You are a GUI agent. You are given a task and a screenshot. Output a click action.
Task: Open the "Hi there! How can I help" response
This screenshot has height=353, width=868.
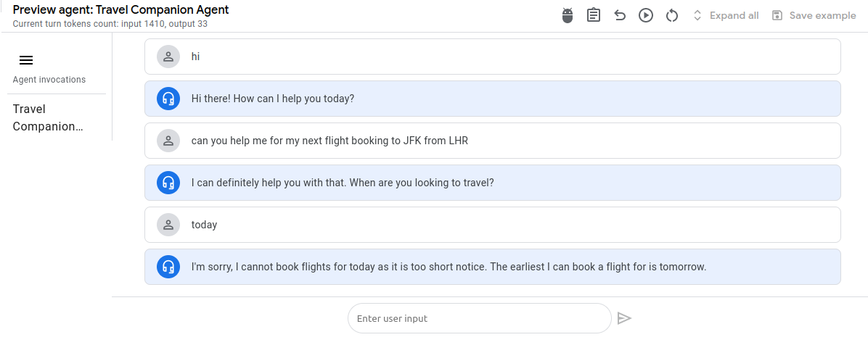(492, 99)
